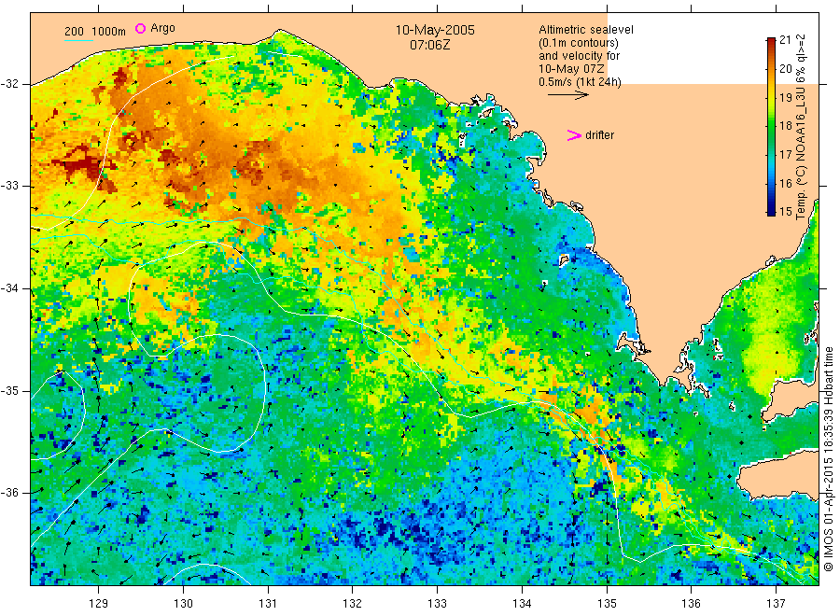Click latitude label -36
The width and height of the screenshot is (840, 616).
tap(10, 492)
